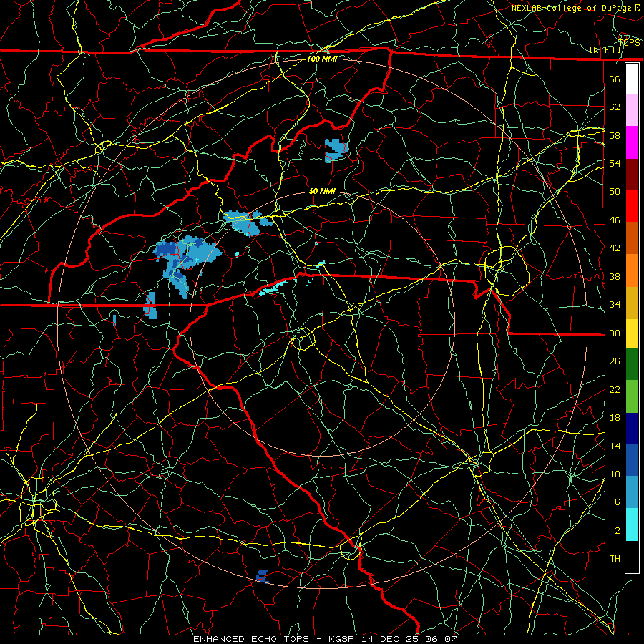Click the 54 value on the legend

coord(615,163)
